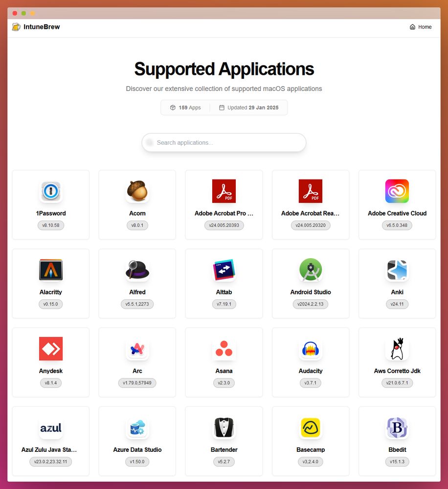Select the Android Studio title

311,292
